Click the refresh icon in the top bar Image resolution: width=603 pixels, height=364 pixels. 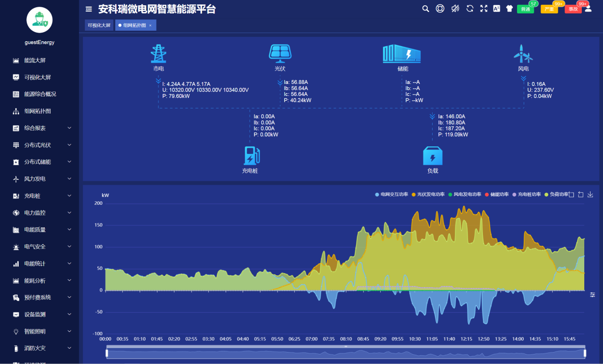pos(469,8)
